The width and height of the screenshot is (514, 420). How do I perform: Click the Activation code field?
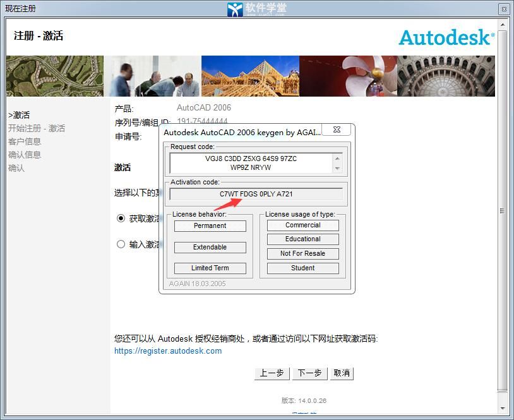coord(256,194)
